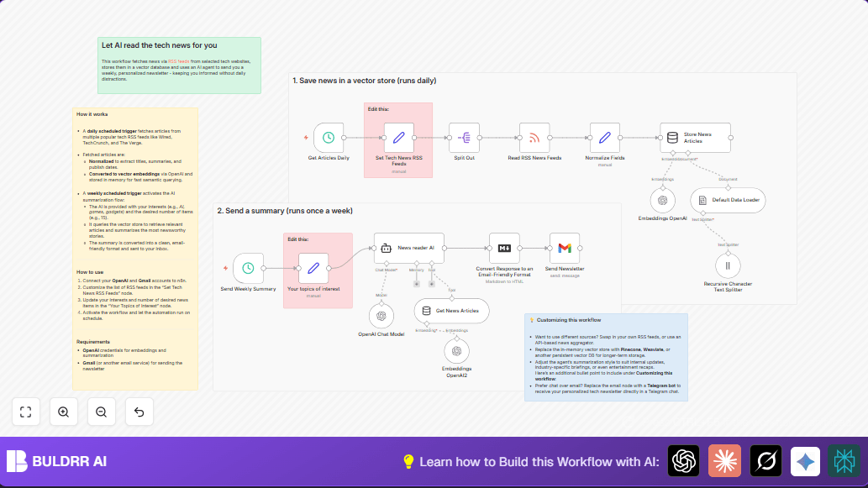This screenshot has height=488, width=868.
Task: Open the Default Data Loader node
Action: (728, 200)
